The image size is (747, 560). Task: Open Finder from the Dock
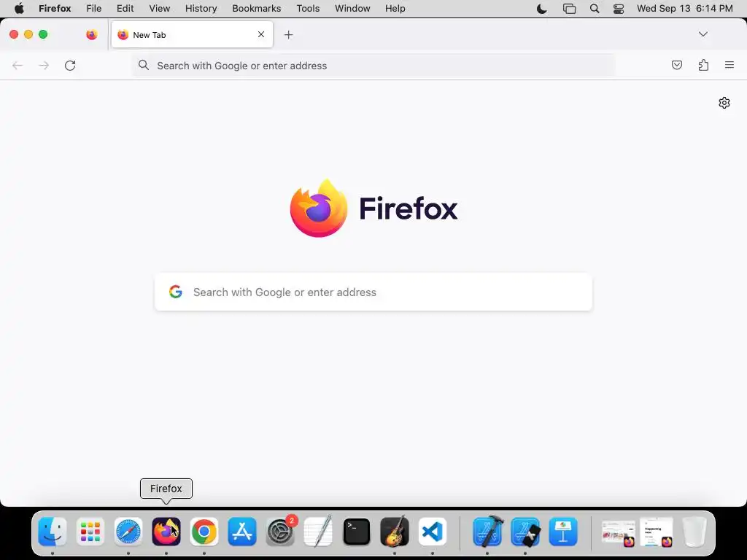point(53,532)
